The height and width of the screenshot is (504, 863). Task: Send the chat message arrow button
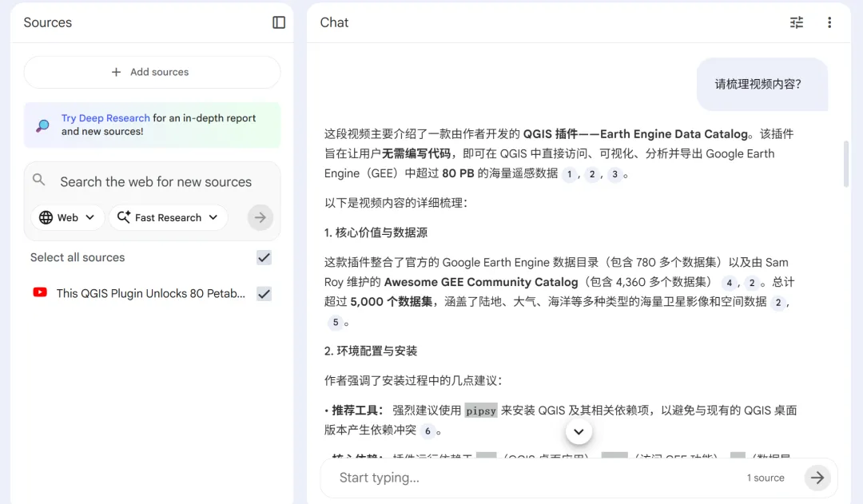[x=817, y=478]
